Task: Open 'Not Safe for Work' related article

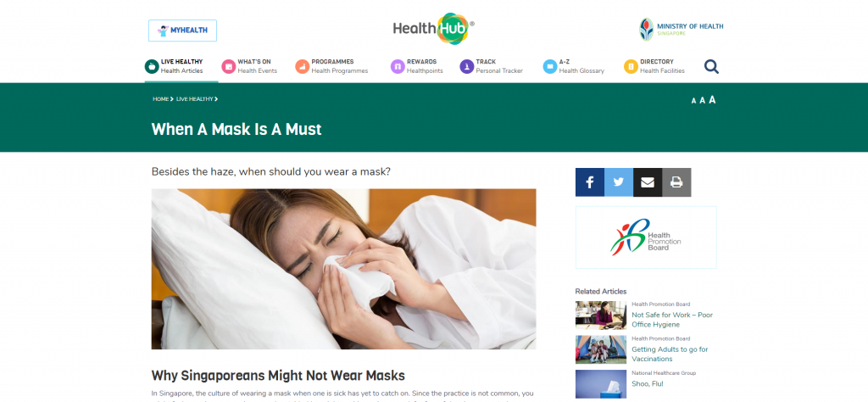Action: [672, 320]
